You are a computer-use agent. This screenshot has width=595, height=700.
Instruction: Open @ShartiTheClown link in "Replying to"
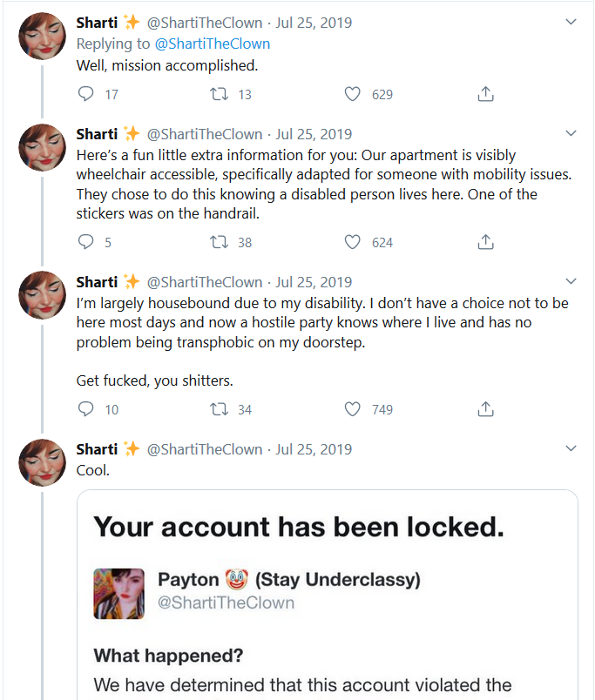[x=213, y=44]
